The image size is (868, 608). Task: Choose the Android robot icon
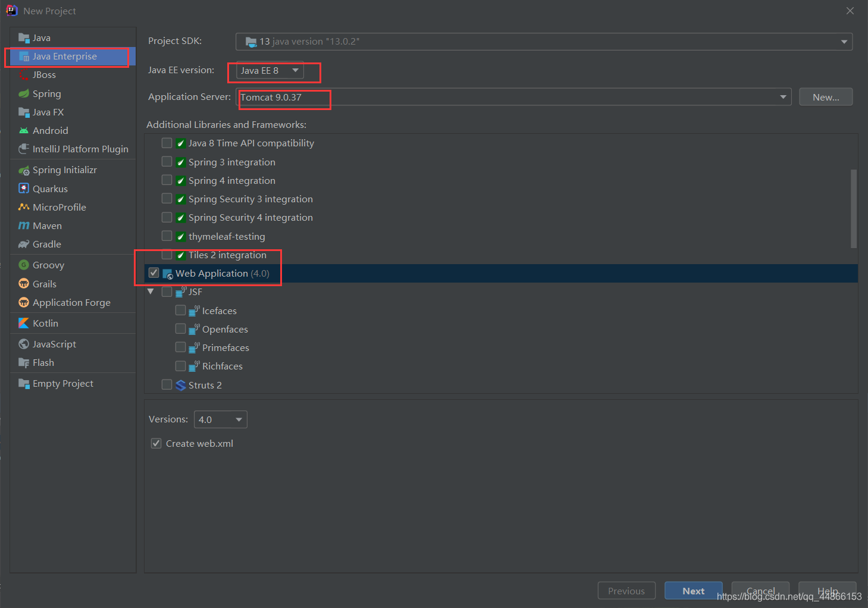tap(24, 130)
